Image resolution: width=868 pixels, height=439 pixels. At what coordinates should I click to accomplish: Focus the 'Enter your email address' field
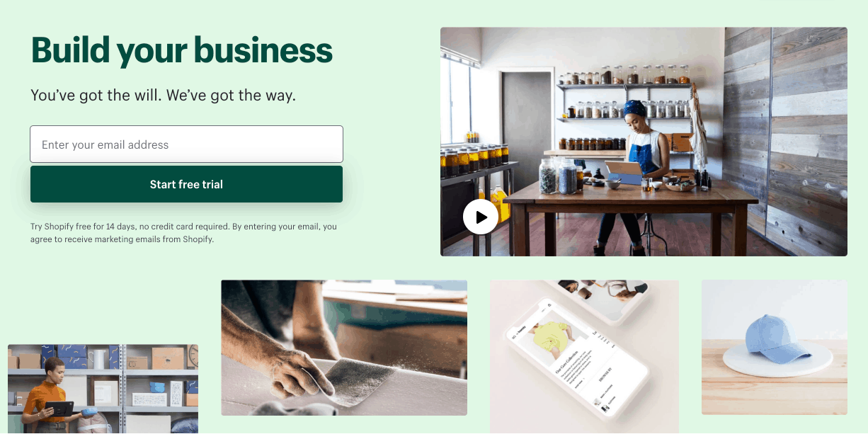click(x=186, y=144)
